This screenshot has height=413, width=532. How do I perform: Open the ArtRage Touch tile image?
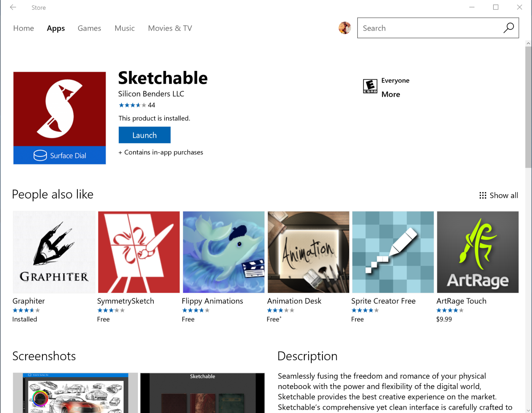point(478,252)
